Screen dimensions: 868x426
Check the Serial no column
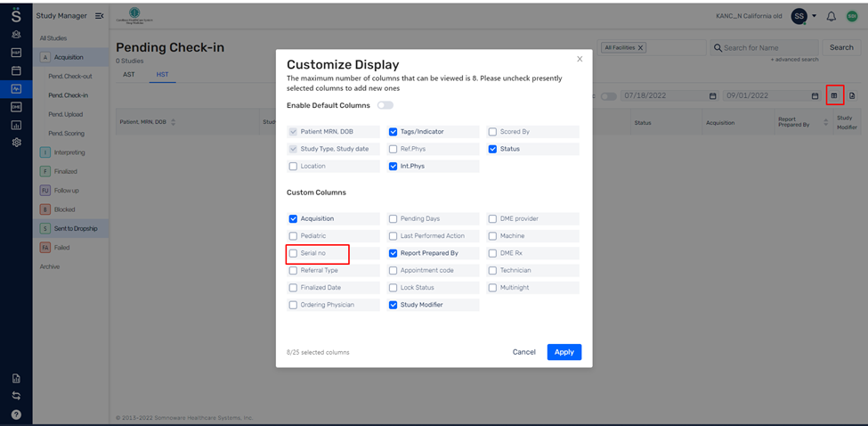tap(294, 253)
